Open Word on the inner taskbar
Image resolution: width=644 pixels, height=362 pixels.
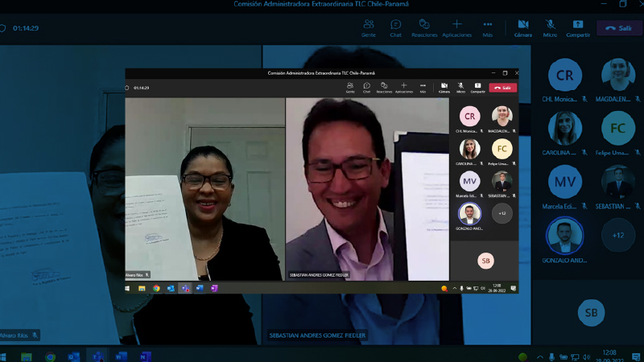(200, 289)
